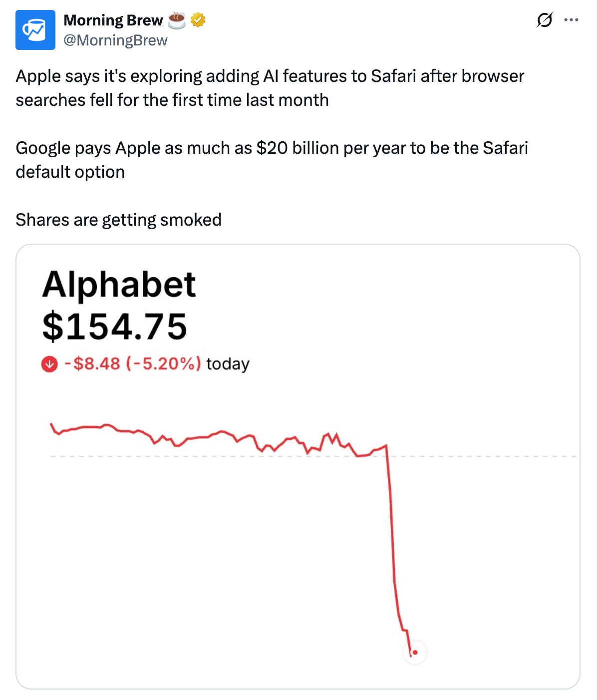597x700 pixels.
Task: Click the coffee cup emoji beside name
Action: point(177,20)
